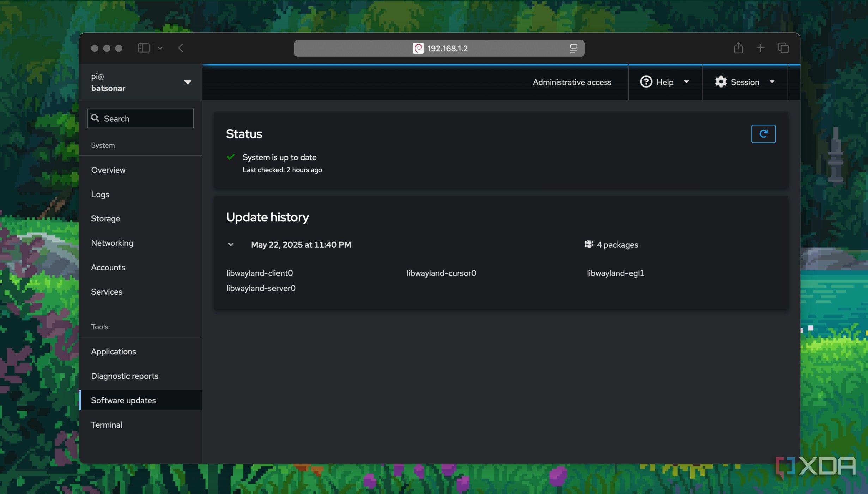Open the Applications tool
Viewport: 868px width, 494px height.
(141, 351)
